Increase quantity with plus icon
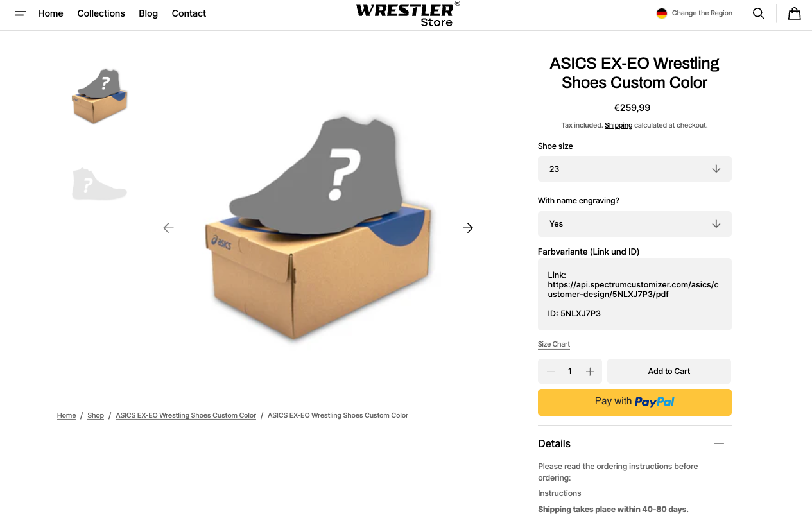Screen dimensions: 812x514 coord(590,372)
